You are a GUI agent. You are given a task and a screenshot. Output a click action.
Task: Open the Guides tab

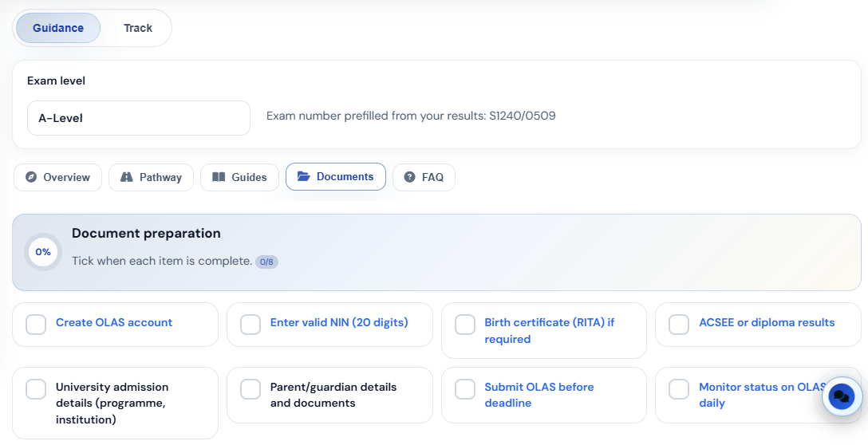[239, 178]
